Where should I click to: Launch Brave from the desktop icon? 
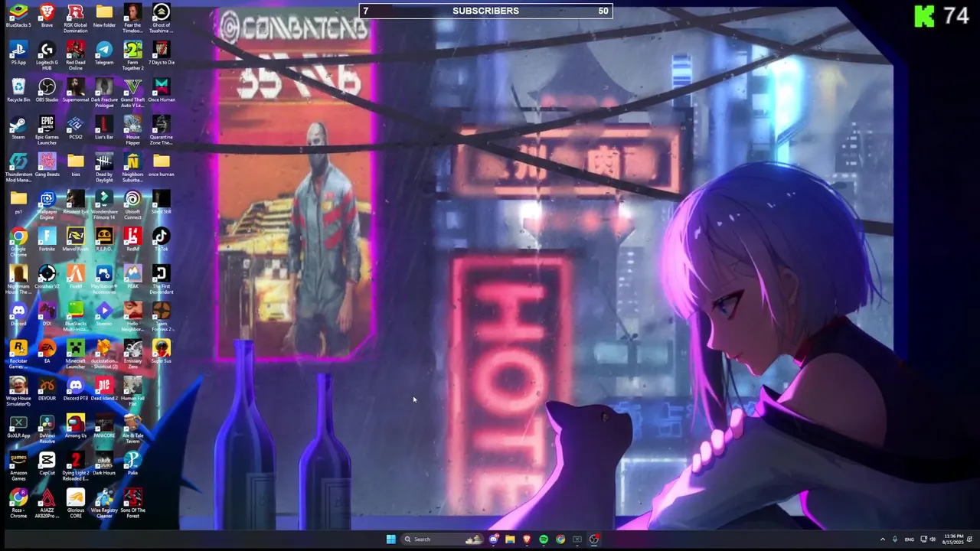47,16
